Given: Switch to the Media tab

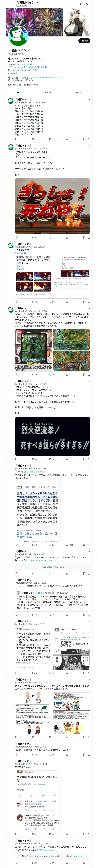Looking at the screenshot, I should point(78,92).
